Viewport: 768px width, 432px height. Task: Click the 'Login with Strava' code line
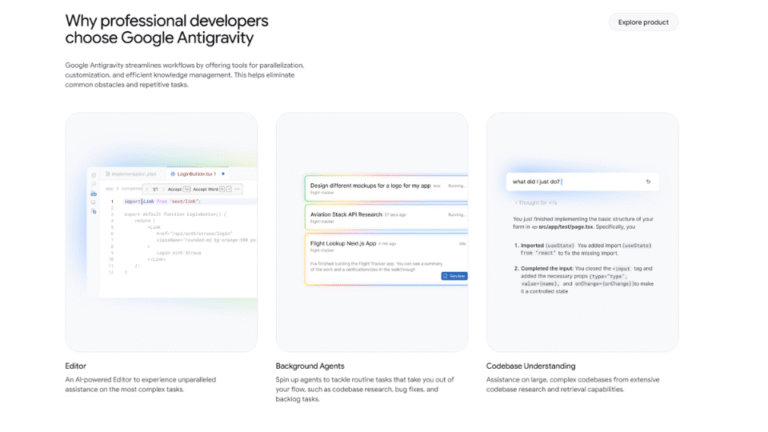click(x=178, y=253)
